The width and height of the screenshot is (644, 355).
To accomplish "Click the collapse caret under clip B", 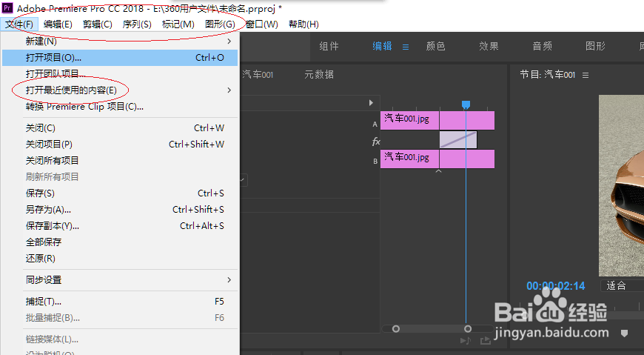I will click(x=439, y=171).
